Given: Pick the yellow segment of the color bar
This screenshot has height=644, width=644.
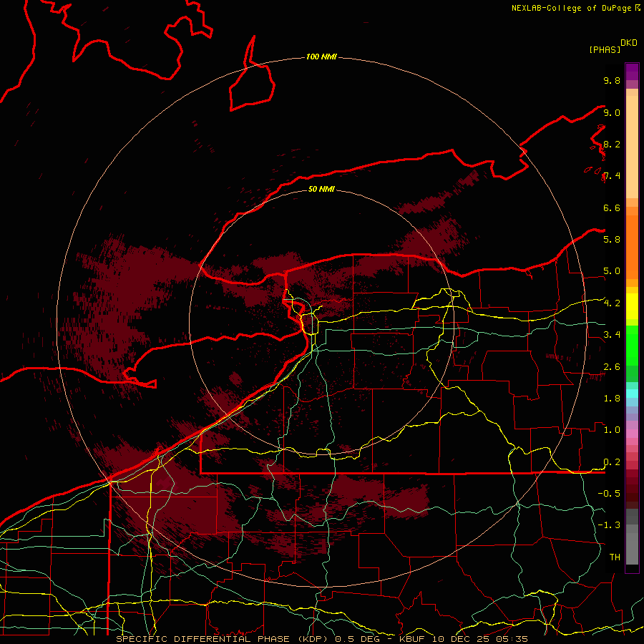Looking at the screenshot, I should coord(632,306).
